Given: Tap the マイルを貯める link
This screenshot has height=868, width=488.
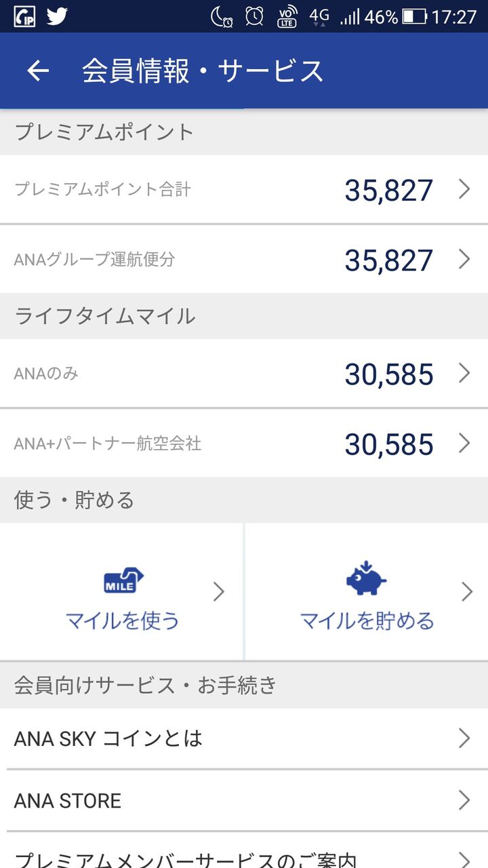Looking at the screenshot, I should point(367,620).
